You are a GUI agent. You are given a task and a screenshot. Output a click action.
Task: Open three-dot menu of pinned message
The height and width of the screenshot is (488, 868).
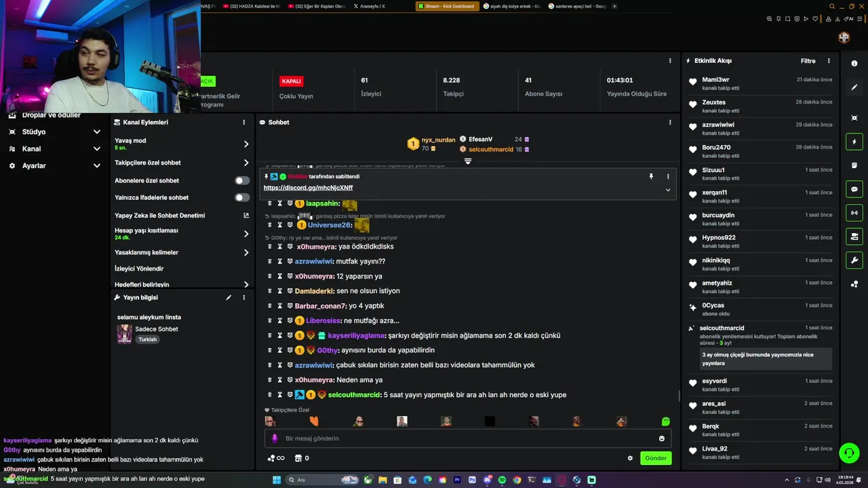[x=667, y=176]
